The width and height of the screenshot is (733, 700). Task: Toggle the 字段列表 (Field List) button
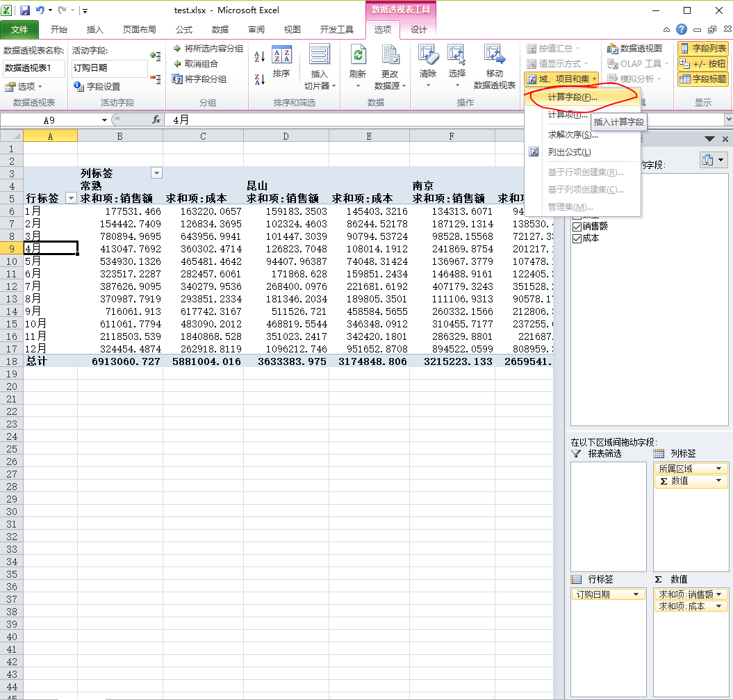point(702,49)
